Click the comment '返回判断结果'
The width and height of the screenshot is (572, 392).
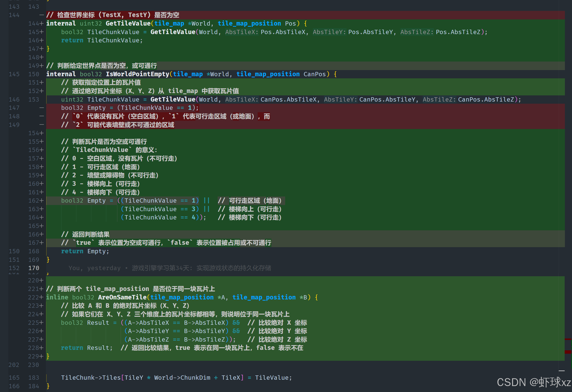pos(86,234)
